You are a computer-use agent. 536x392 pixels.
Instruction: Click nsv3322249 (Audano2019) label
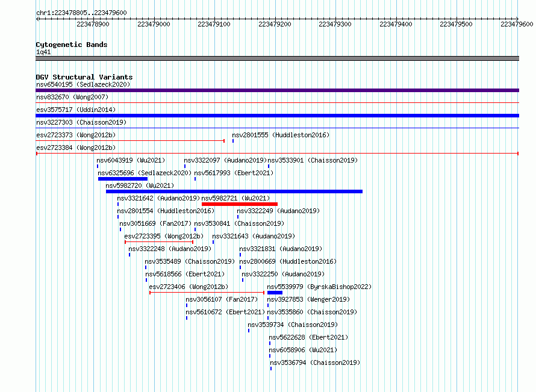278,211
